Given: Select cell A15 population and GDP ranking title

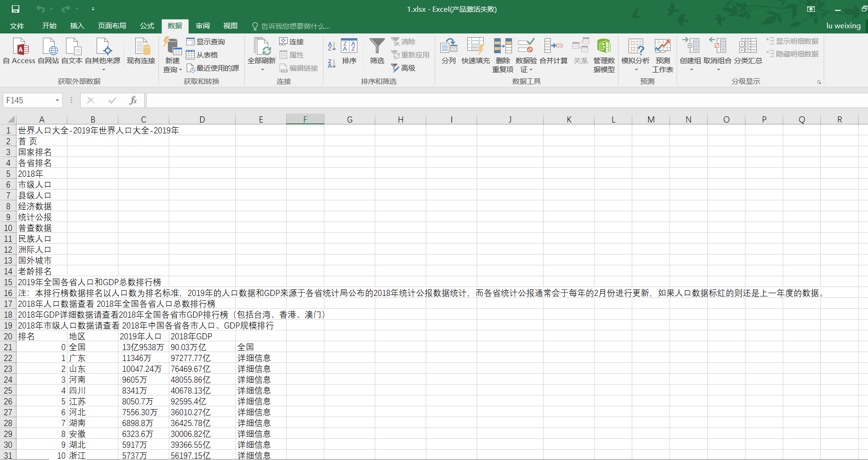Looking at the screenshot, I should coord(42,282).
